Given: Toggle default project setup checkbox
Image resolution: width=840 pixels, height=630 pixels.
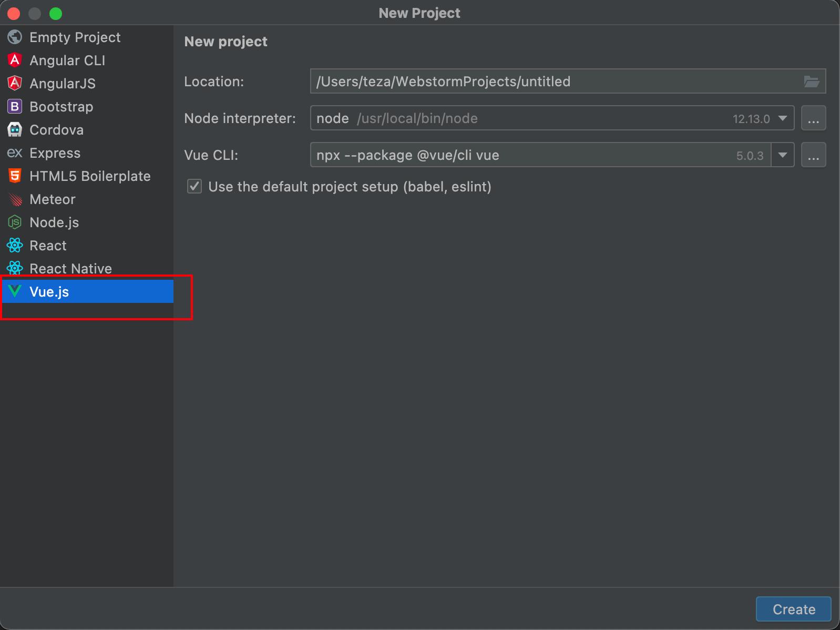Looking at the screenshot, I should pos(194,186).
